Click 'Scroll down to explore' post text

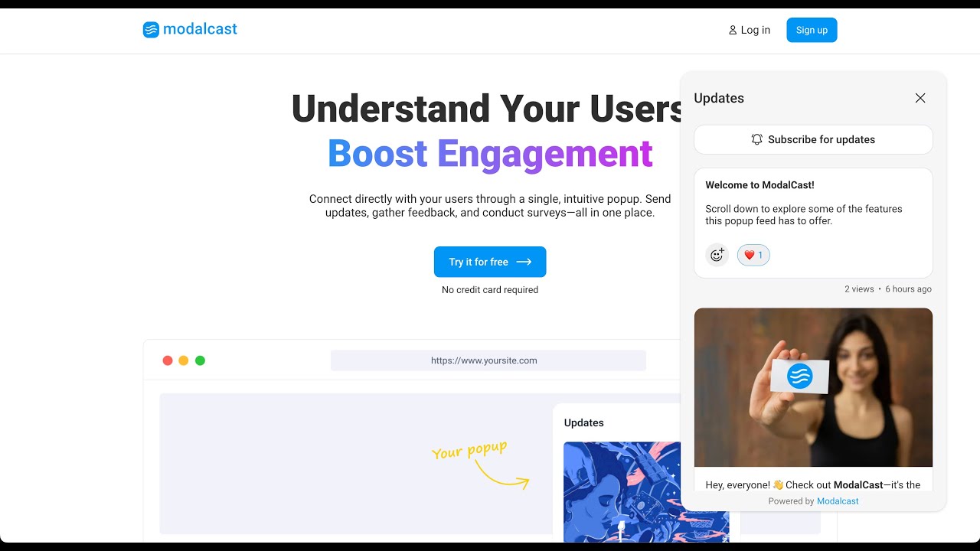tap(804, 215)
